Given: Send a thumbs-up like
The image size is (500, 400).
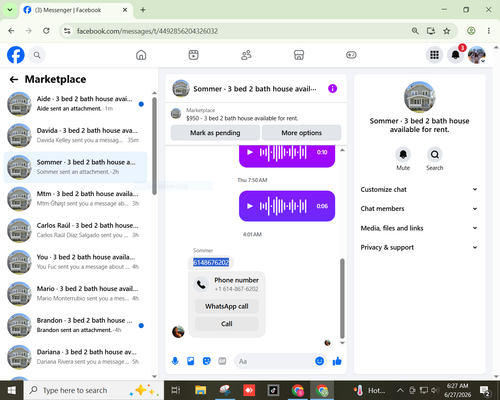Looking at the screenshot, I should click(x=337, y=361).
